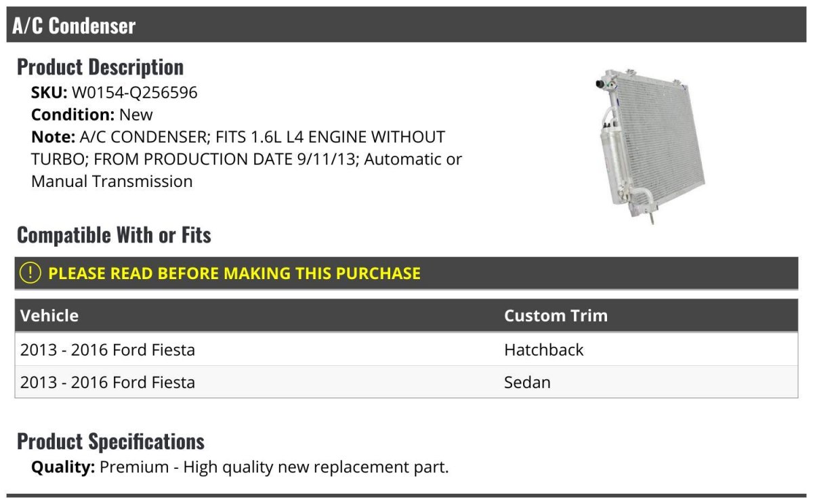Click the exclamation warning icon

(30, 273)
